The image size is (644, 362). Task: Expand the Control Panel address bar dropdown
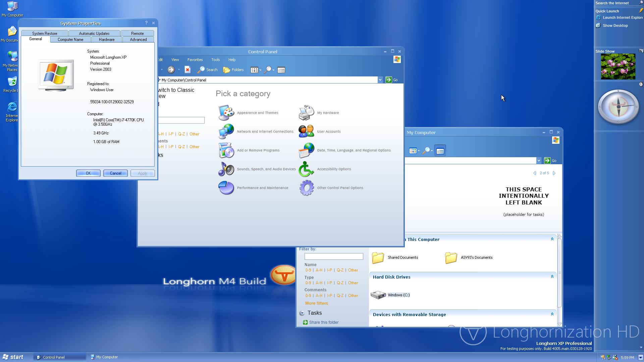(x=380, y=80)
